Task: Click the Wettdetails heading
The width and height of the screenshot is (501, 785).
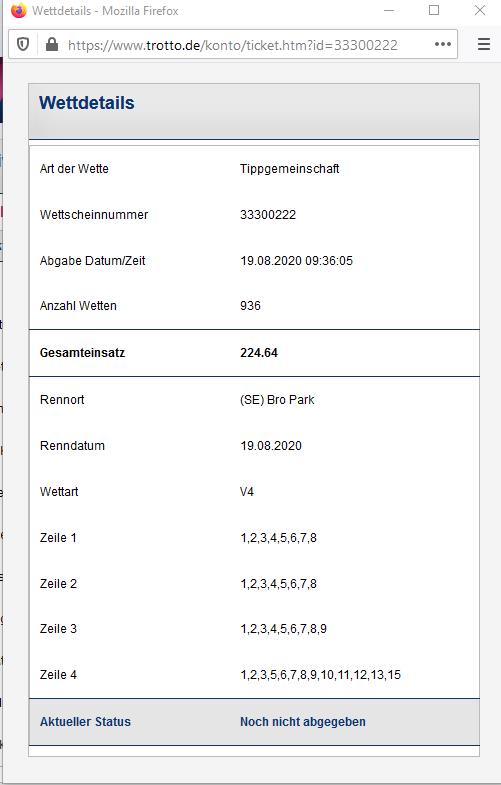Action: (87, 103)
